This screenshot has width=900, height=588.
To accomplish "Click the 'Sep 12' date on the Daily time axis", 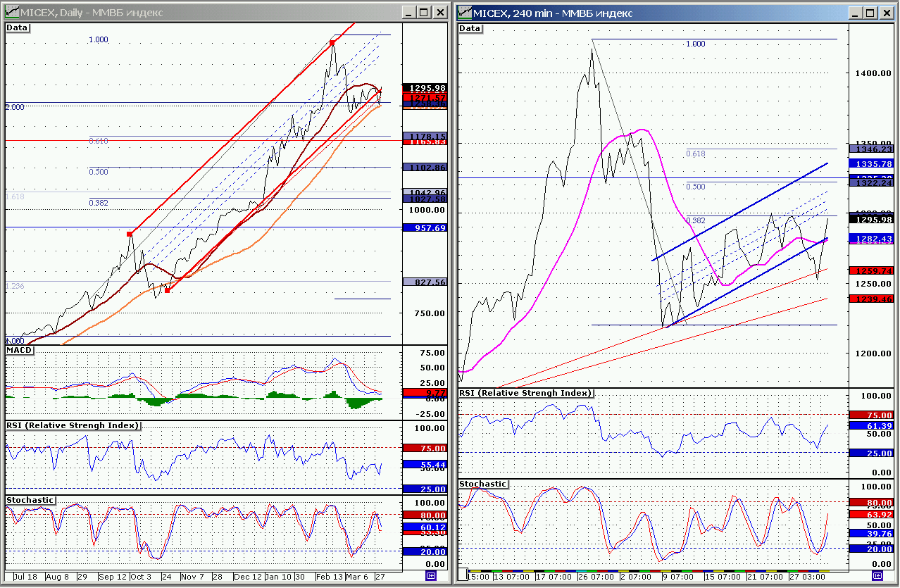I will tap(112, 576).
